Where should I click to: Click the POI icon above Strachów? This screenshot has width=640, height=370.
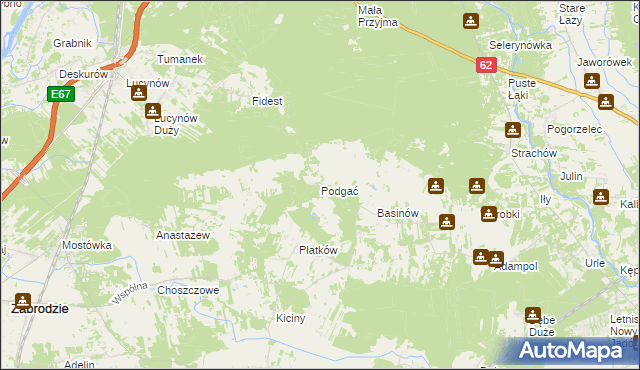[513, 130]
